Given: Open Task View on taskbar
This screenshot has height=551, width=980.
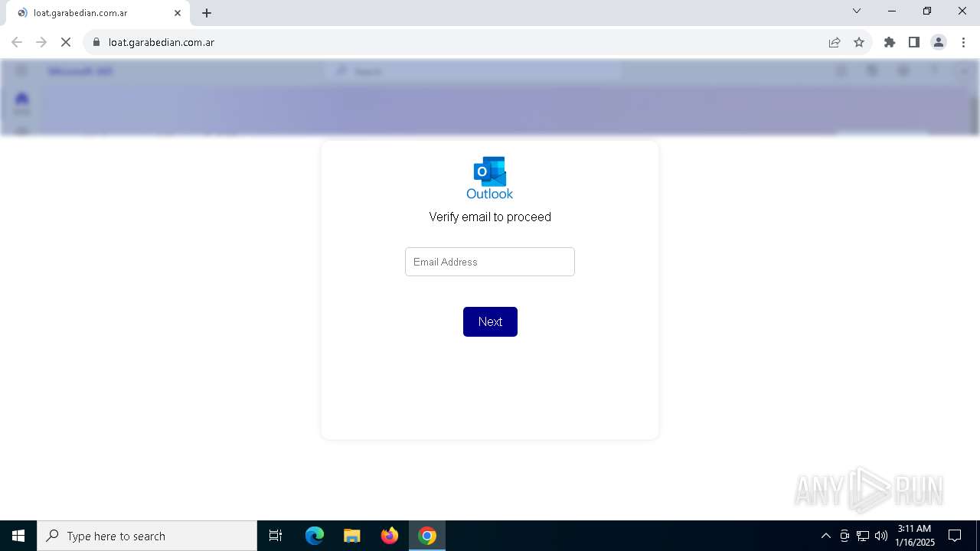Looking at the screenshot, I should click(x=276, y=536).
